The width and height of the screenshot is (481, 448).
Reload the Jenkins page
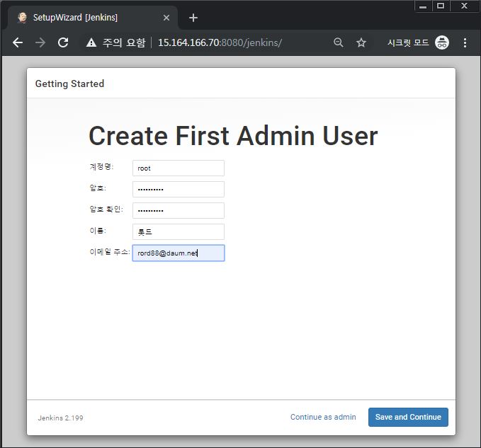click(x=63, y=42)
